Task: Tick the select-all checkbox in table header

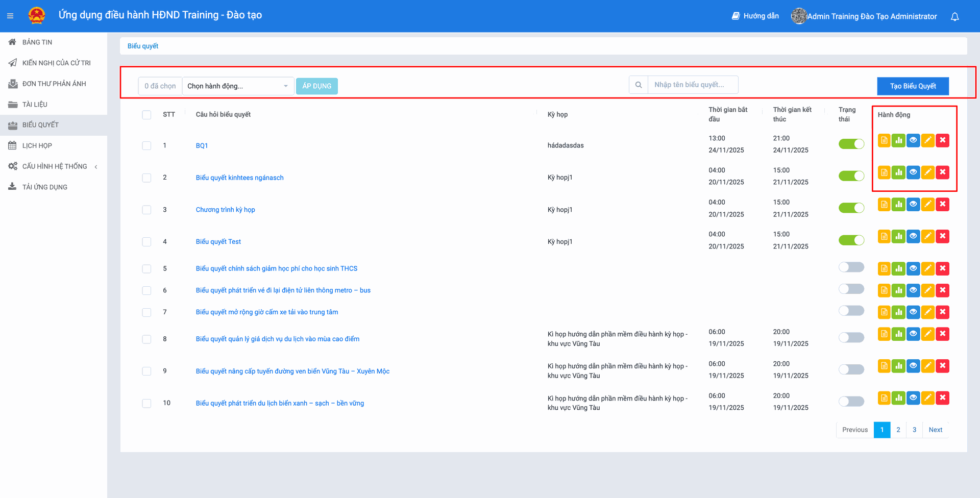Action: 146,115
